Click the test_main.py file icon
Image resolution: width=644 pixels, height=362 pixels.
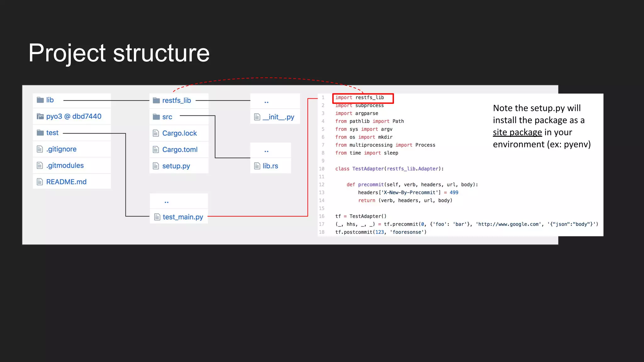tap(157, 217)
